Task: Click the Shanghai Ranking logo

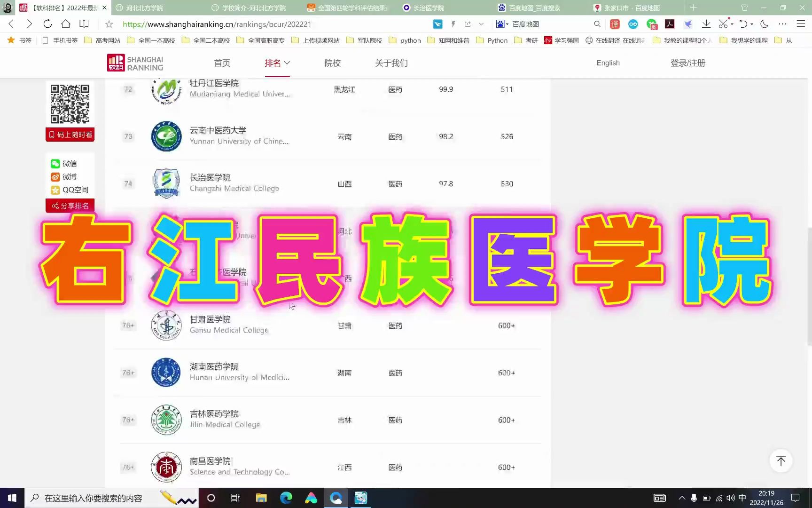Action: tap(135, 63)
